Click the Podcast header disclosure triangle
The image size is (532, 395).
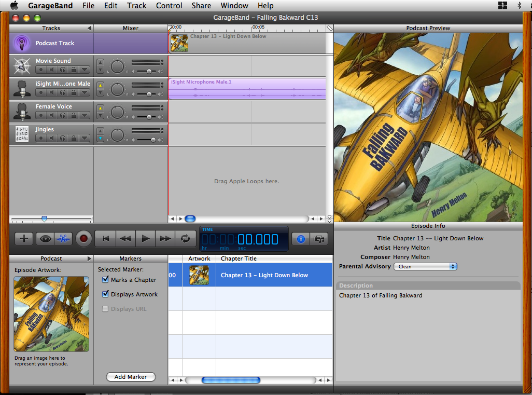pyautogui.click(x=89, y=258)
